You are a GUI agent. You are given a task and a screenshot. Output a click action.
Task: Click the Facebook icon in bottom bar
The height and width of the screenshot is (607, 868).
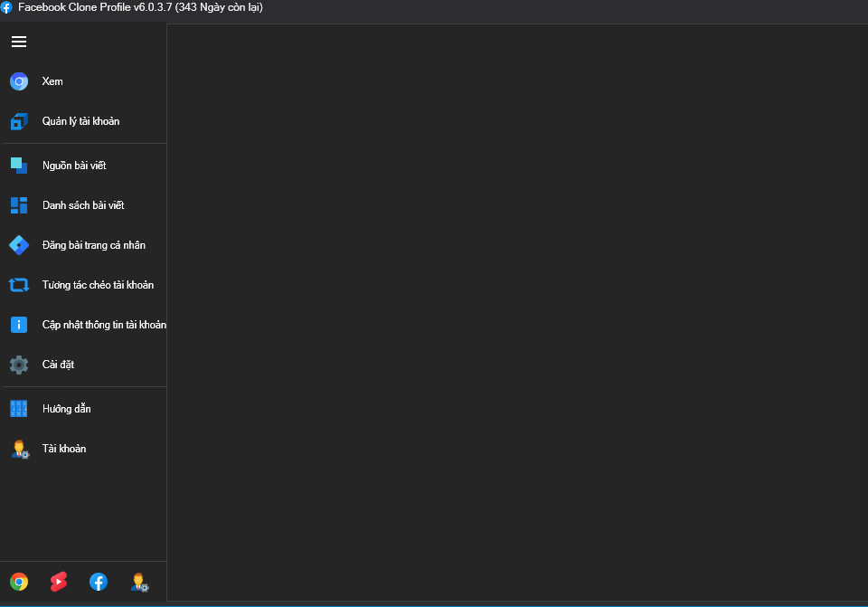(99, 582)
